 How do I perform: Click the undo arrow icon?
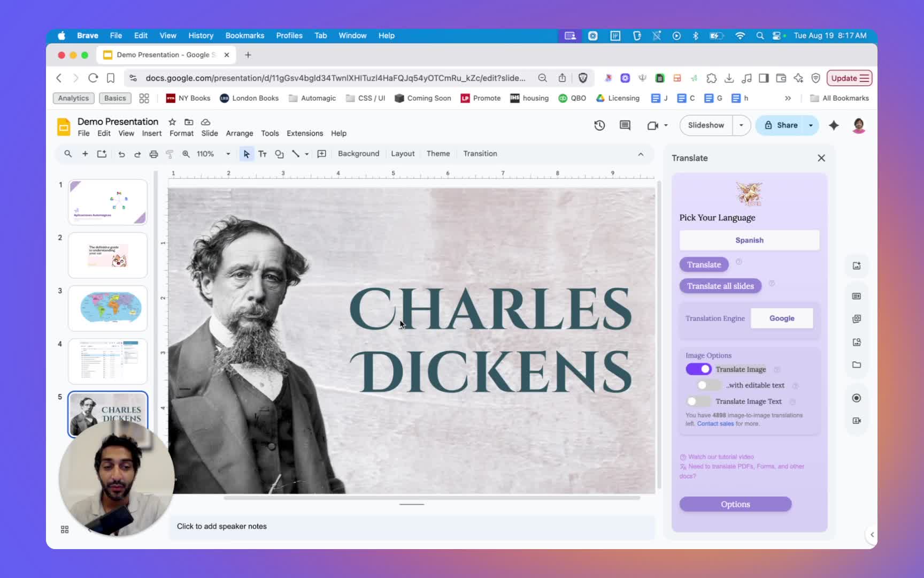pos(121,154)
